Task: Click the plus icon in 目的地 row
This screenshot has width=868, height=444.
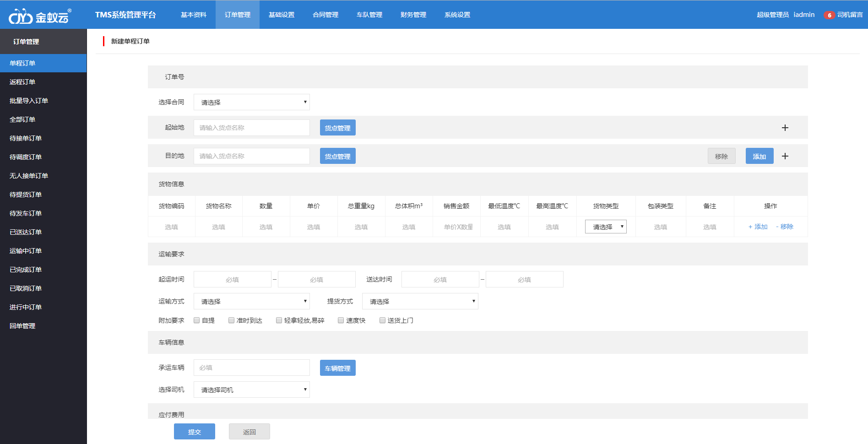Action: (785, 156)
